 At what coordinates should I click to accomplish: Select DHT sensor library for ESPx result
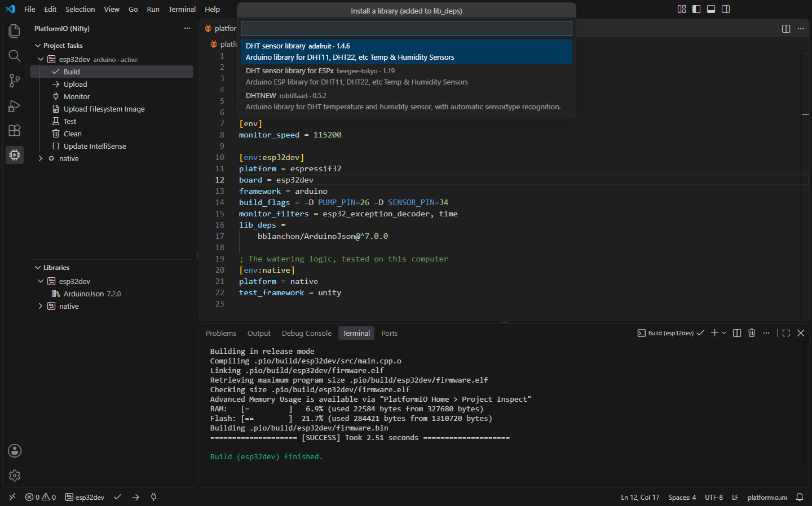coord(407,77)
